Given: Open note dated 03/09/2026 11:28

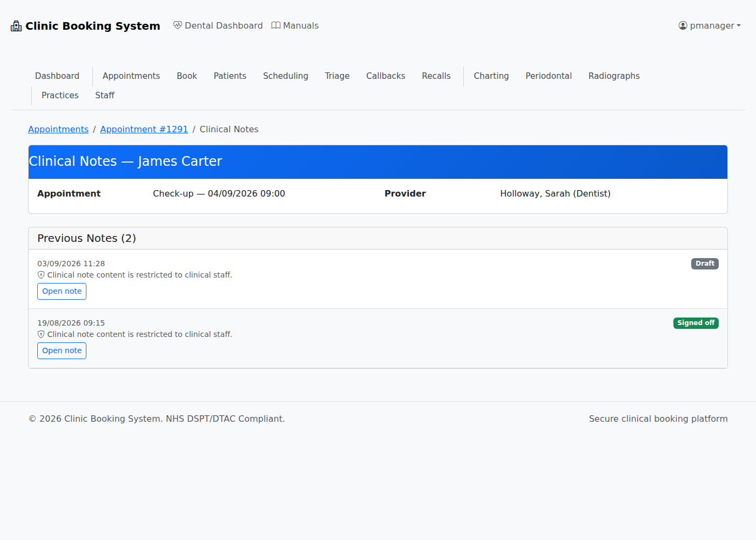Looking at the screenshot, I should 62,291.
